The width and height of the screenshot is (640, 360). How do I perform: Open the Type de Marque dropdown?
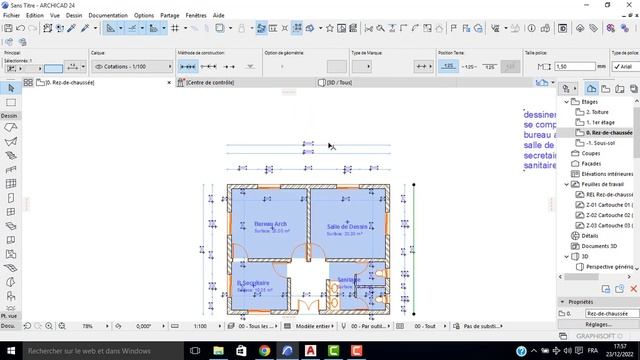[x=362, y=67]
